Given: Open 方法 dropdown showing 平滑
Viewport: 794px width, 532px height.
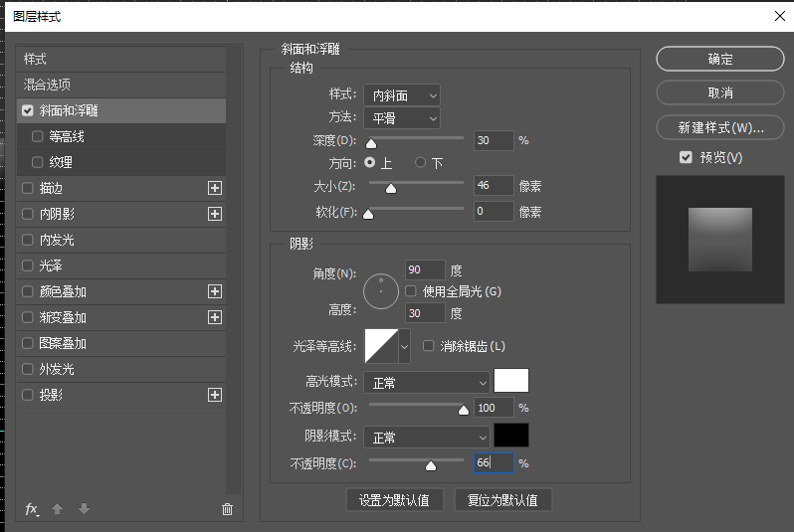Looking at the screenshot, I should pyautogui.click(x=402, y=118).
